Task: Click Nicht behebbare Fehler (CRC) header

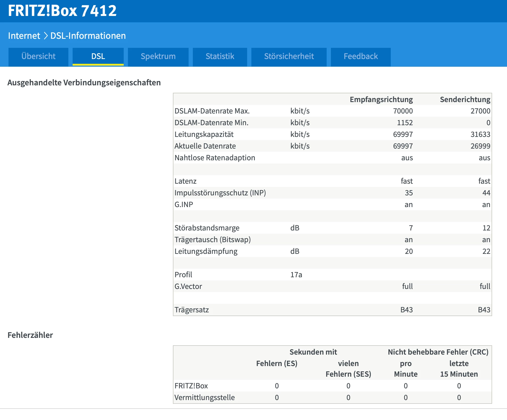Action: (438, 352)
